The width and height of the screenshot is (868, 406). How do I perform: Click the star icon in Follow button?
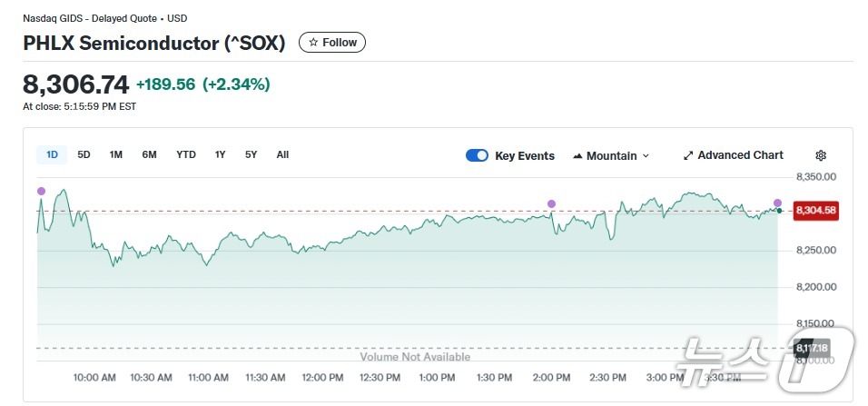pyautogui.click(x=313, y=43)
